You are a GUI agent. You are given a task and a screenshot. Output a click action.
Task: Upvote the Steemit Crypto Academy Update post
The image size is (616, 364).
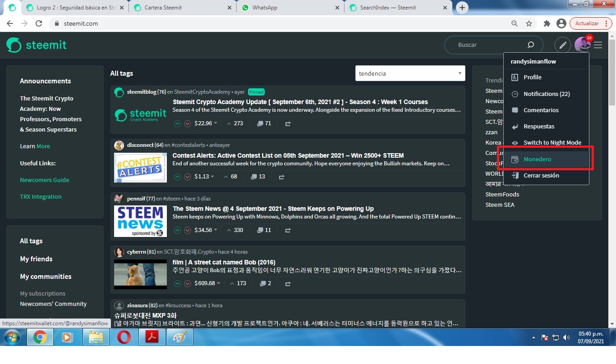[178, 123]
